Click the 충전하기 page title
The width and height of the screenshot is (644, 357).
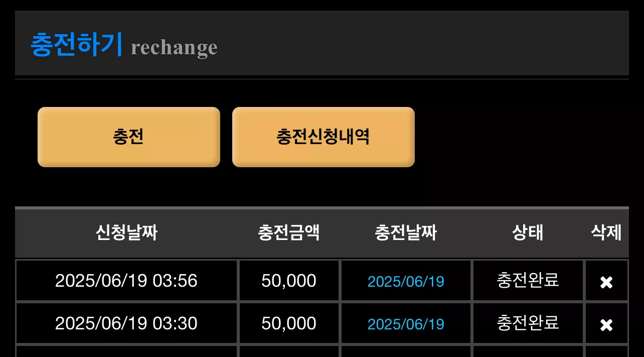(x=76, y=44)
